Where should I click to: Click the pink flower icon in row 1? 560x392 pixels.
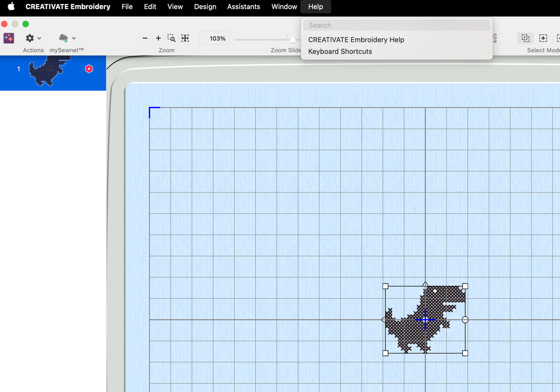(89, 69)
